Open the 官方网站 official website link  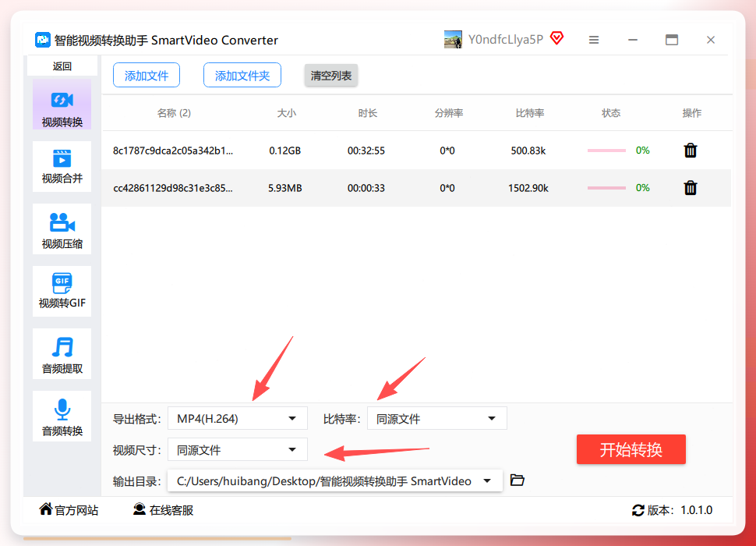pos(69,510)
